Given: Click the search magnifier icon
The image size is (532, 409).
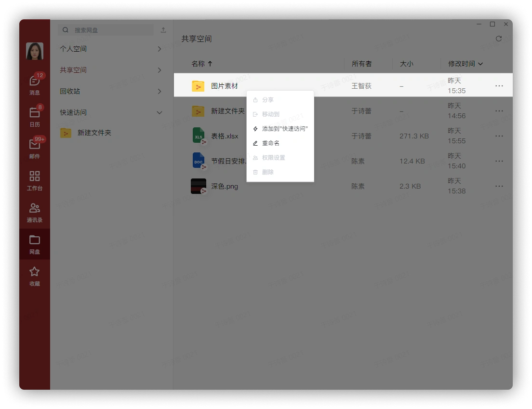Looking at the screenshot, I should [x=66, y=30].
